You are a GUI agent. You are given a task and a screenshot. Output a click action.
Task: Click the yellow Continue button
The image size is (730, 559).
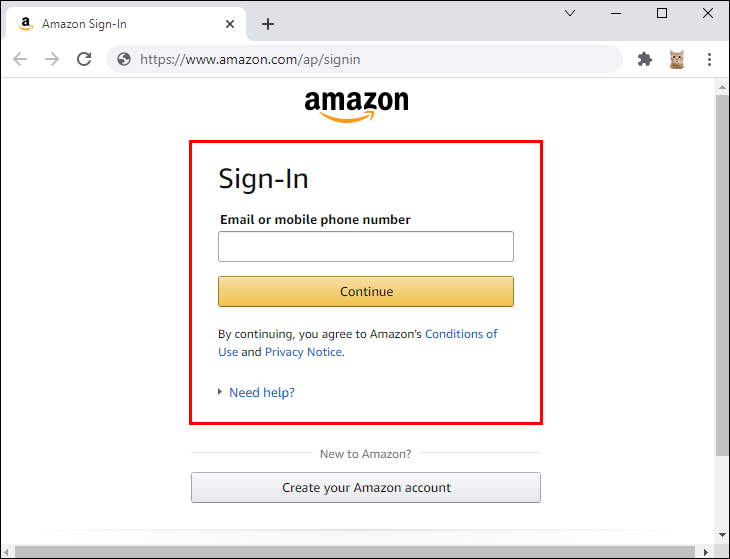pos(366,291)
